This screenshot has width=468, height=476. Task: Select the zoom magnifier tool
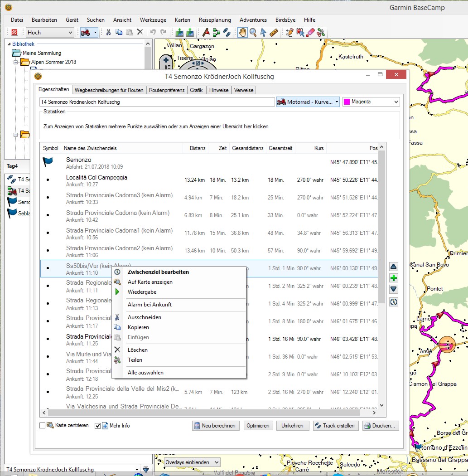click(x=253, y=32)
